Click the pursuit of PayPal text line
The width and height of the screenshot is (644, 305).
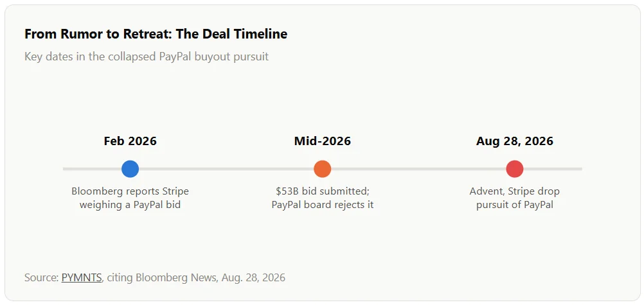tap(515, 204)
